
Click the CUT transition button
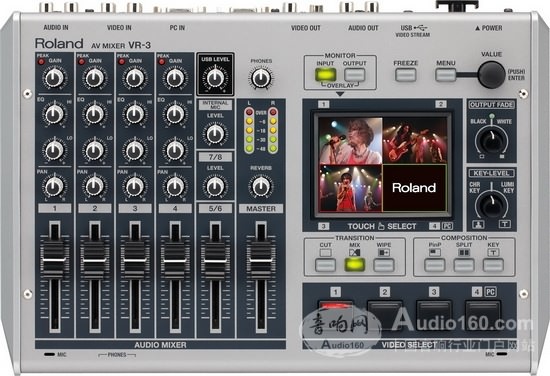pyautogui.click(x=325, y=265)
